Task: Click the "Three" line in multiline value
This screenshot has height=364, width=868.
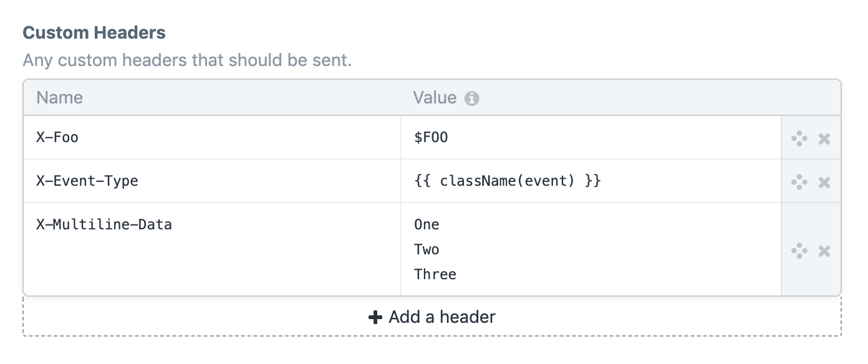Action: click(x=435, y=274)
